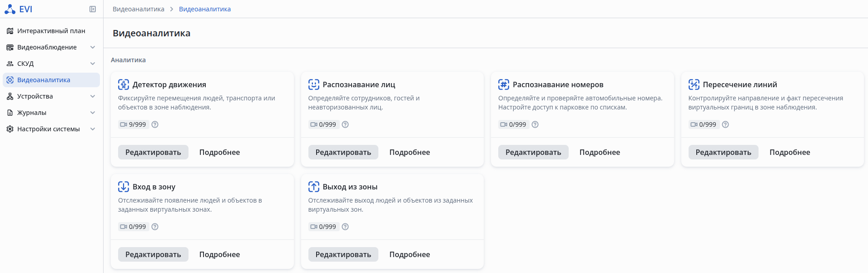
Task: Expand the Журналы sidebar section
Action: coord(93,113)
